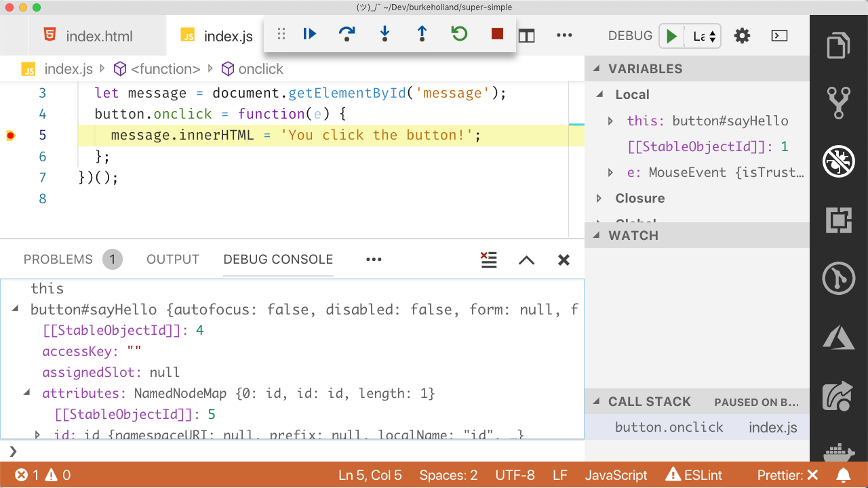Switch to index.js tab
Image resolution: width=868 pixels, height=488 pixels.
pos(217,36)
